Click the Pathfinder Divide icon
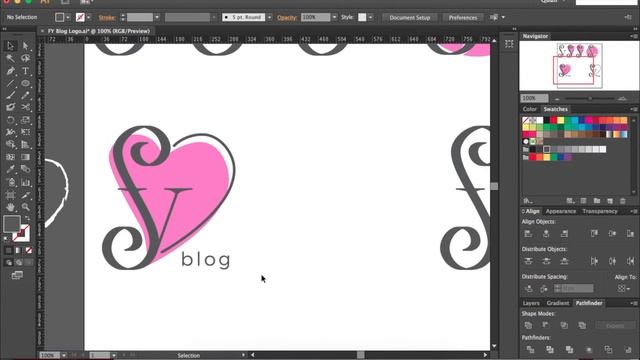The width and height of the screenshot is (640, 360). (x=530, y=349)
